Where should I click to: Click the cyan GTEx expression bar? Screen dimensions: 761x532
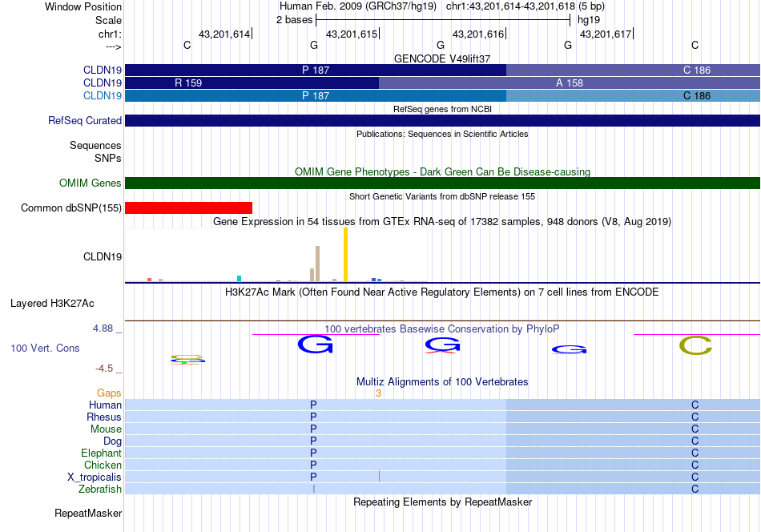tap(239, 278)
